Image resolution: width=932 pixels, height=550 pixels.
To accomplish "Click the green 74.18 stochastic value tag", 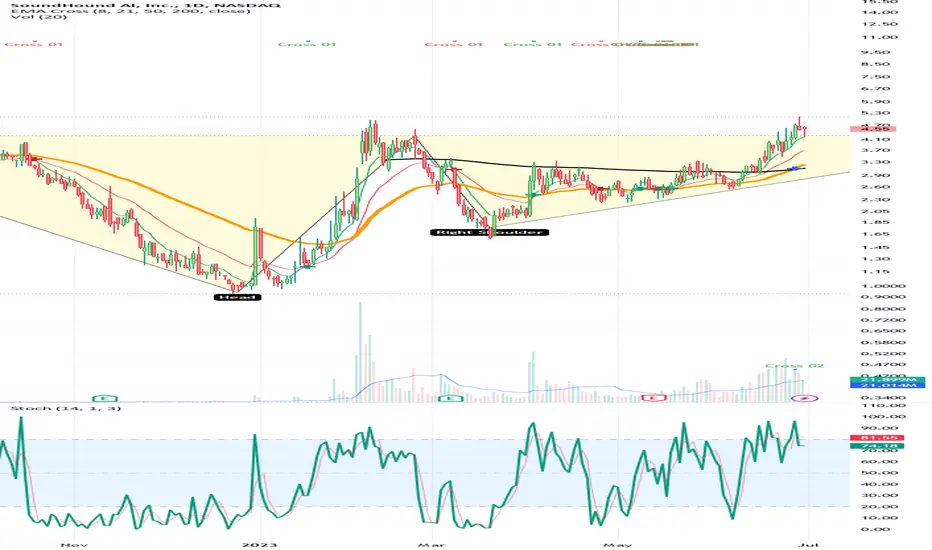I will (877, 446).
